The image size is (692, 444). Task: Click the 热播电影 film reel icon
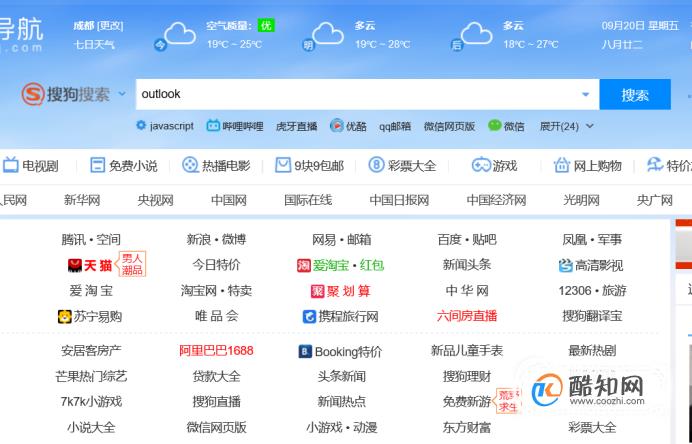coord(190,165)
